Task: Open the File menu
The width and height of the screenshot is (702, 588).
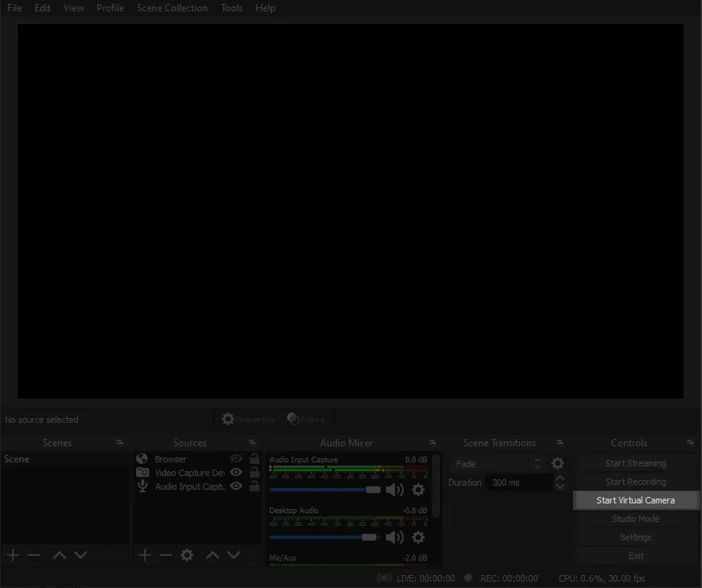Action: coord(15,8)
